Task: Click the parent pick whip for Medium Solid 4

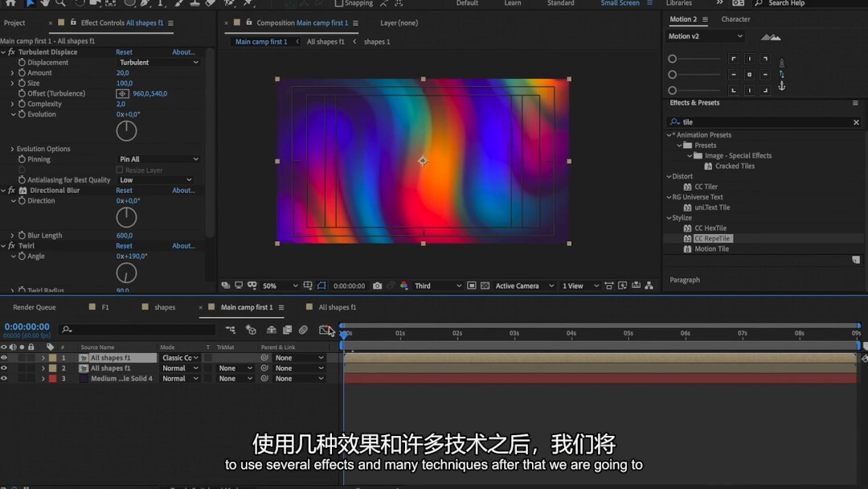Action: tap(264, 379)
